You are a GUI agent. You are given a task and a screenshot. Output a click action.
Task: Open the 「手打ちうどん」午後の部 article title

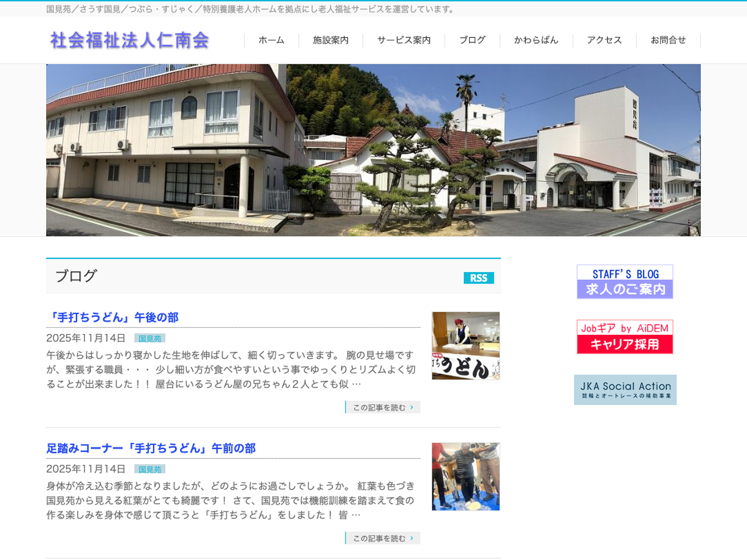pyautogui.click(x=113, y=317)
